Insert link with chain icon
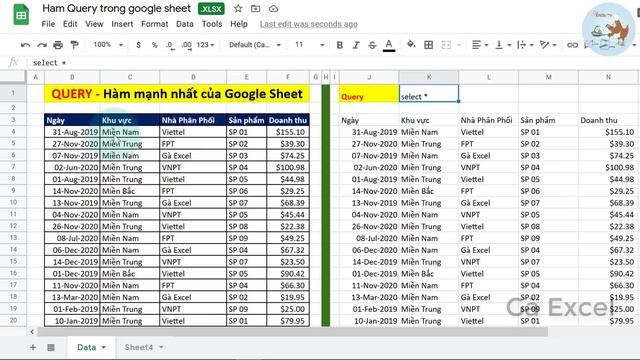640x360 pixels. (x=572, y=45)
